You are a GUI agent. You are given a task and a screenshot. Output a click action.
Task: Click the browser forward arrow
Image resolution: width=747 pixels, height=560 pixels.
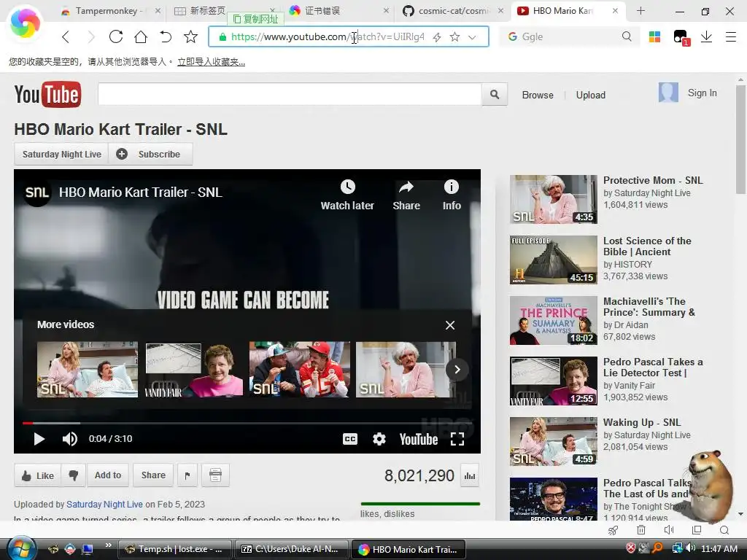click(90, 36)
